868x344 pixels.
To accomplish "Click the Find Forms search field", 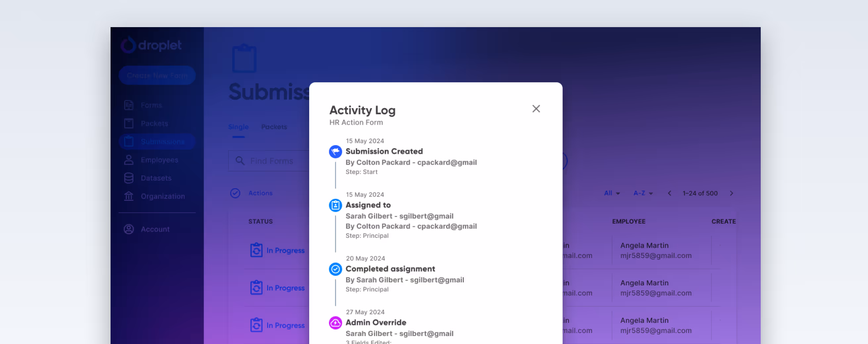I will (x=269, y=161).
